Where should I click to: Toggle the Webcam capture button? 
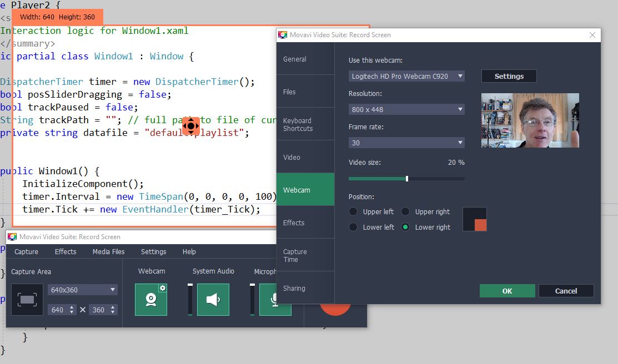(151, 300)
